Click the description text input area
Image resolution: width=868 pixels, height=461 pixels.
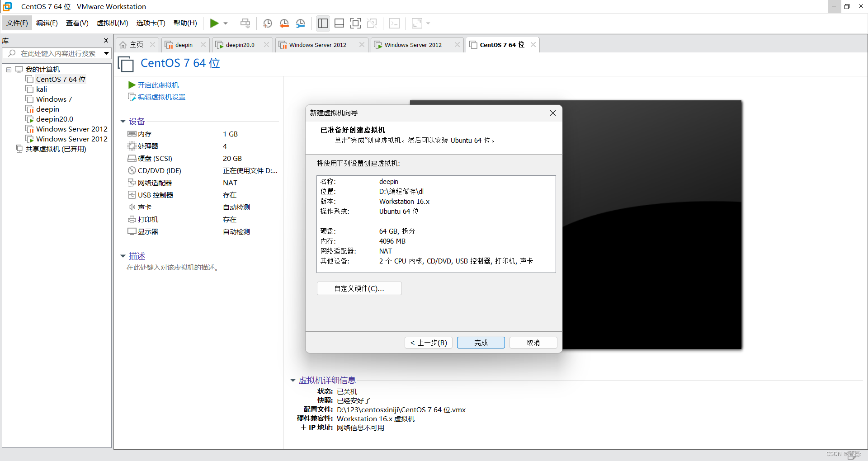tap(173, 268)
